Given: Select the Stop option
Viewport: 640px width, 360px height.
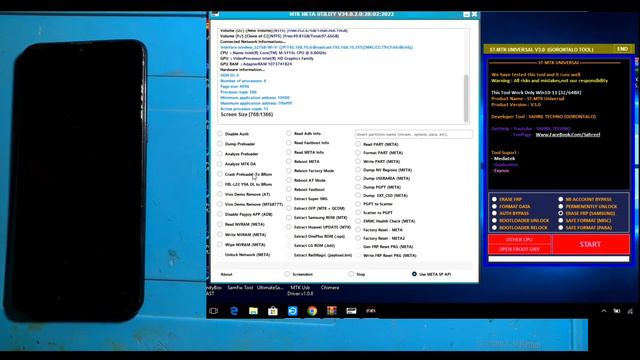Looking at the screenshot, I should point(357,274).
